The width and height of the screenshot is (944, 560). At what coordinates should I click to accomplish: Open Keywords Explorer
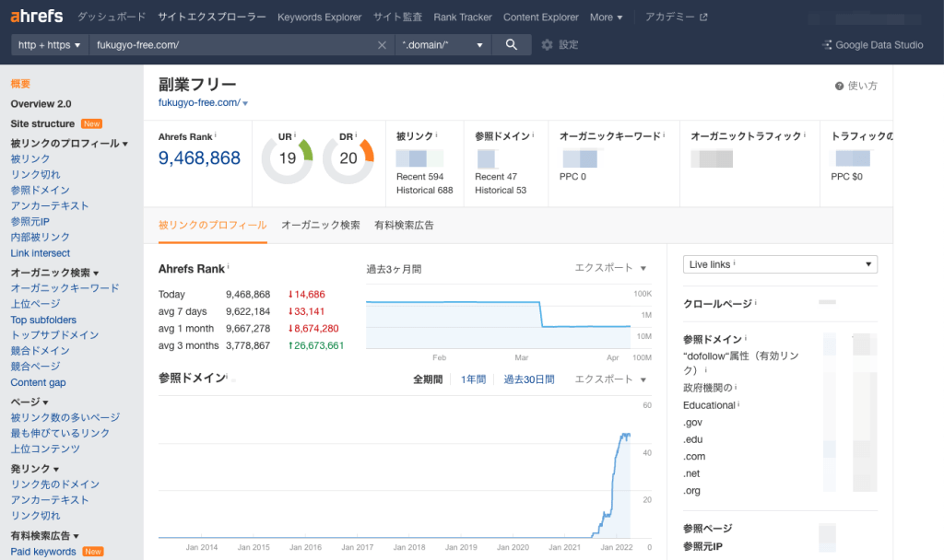pos(319,17)
